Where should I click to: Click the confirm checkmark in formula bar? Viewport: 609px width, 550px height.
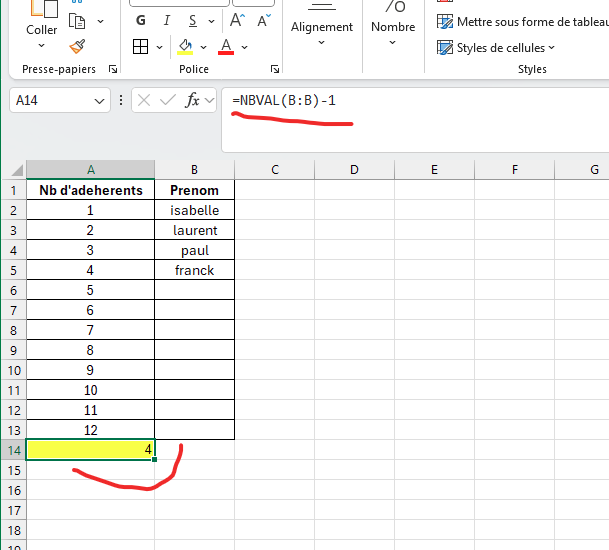click(168, 100)
